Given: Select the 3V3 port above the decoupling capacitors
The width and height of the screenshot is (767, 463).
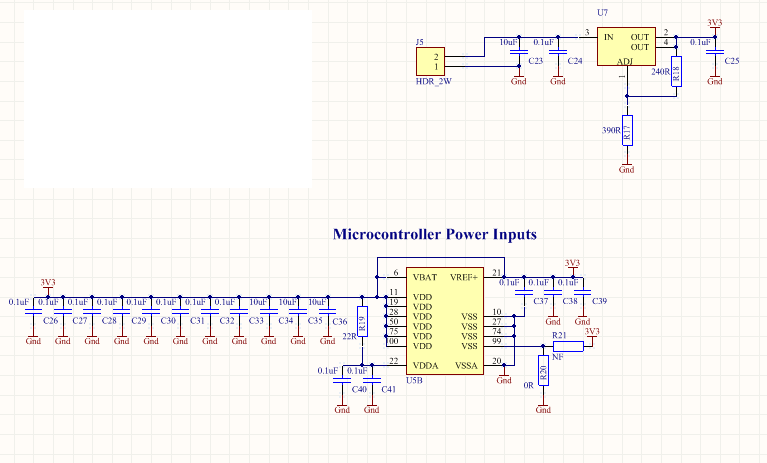Looking at the screenshot, I should (48, 286).
